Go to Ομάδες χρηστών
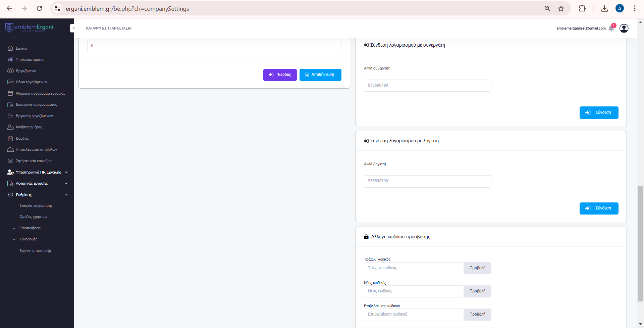Image resolution: width=644 pixels, height=328 pixels. pyautogui.click(x=33, y=217)
